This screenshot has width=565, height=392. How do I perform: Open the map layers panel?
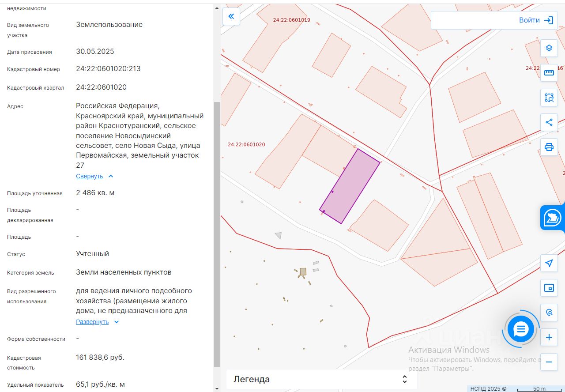coord(549,48)
